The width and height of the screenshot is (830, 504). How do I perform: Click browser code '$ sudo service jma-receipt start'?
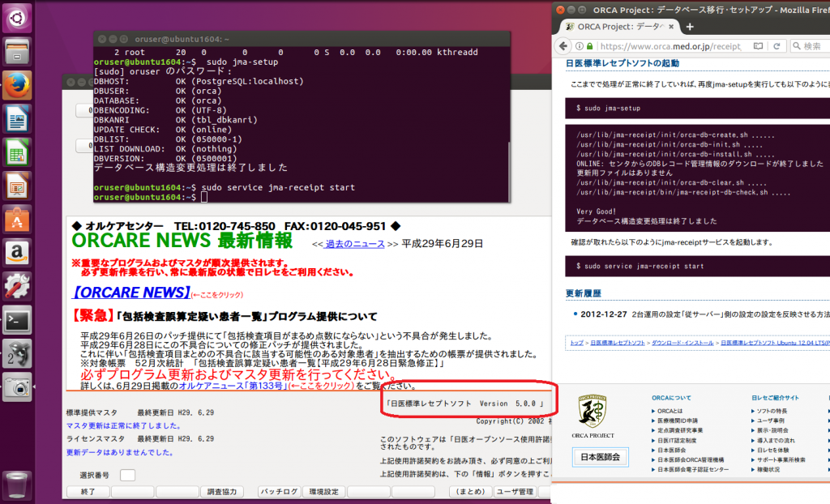(x=697, y=267)
